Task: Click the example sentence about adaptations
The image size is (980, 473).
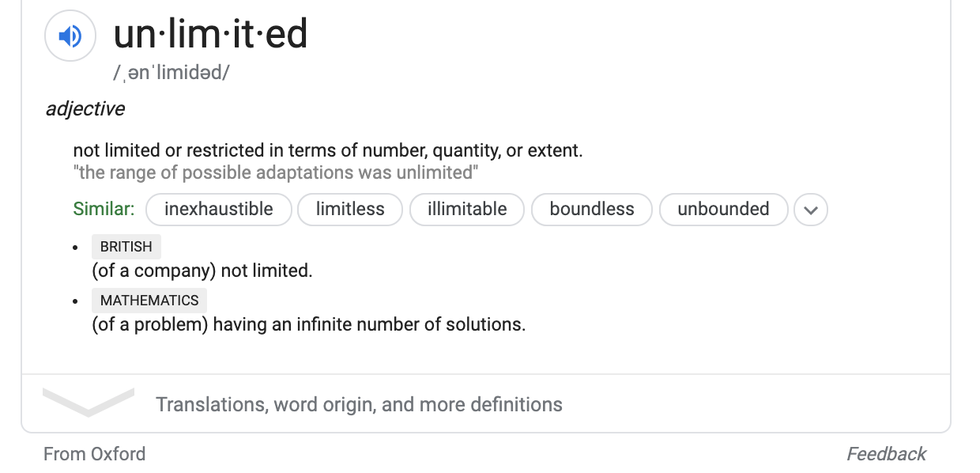Action: pyautogui.click(x=276, y=172)
